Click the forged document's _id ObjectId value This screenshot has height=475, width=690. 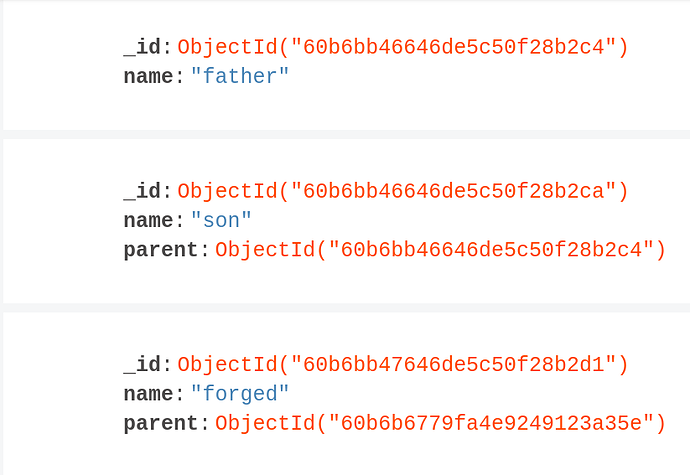coord(403,365)
